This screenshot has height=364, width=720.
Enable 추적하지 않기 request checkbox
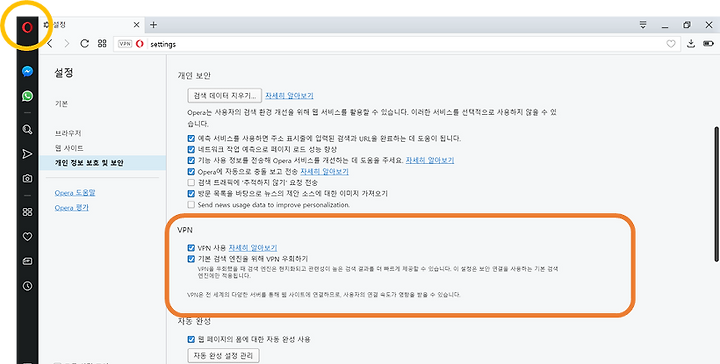click(x=191, y=183)
